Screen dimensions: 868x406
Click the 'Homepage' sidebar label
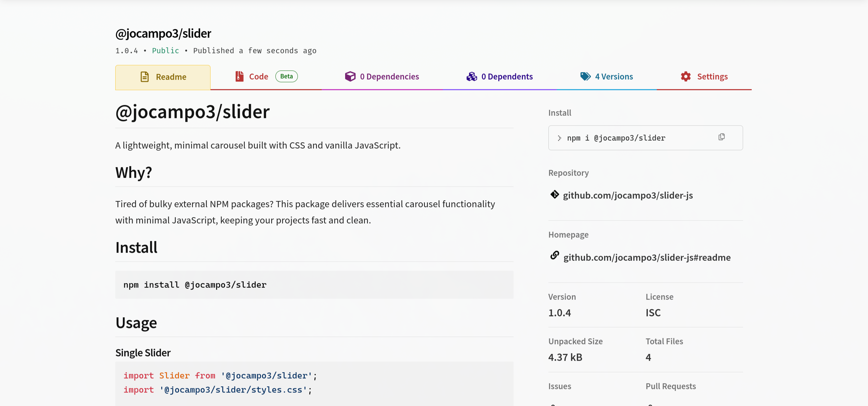pyautogui.click(x=568, y=235)
